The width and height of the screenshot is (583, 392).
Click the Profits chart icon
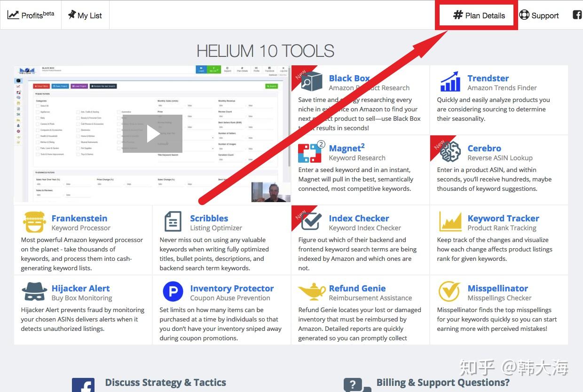pyautogui.click(x=13, y=15)
